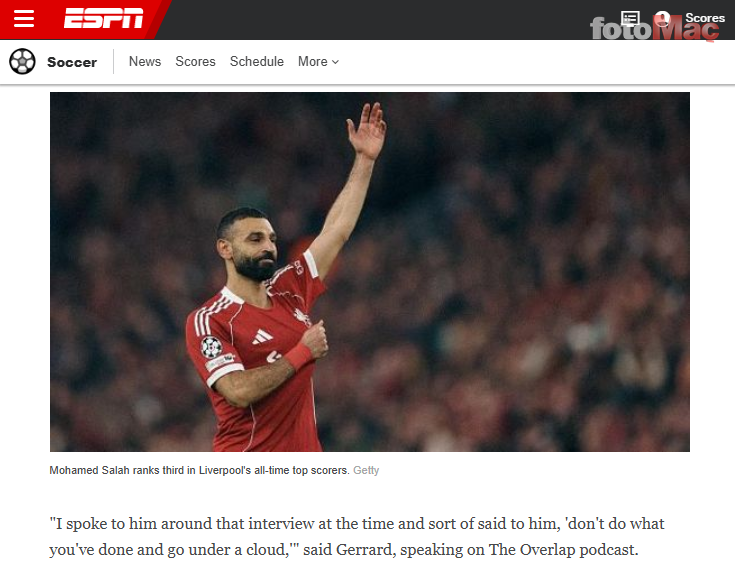The height and width of the screenshot is (572, 735).
Task: Click the ESPN logo
Action: (104, 18)
